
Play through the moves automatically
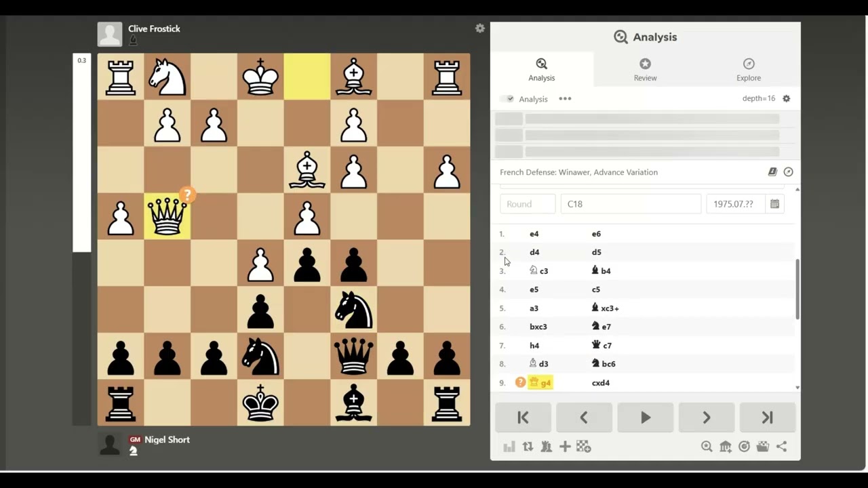pyautogui.click(x=645, y=418)
